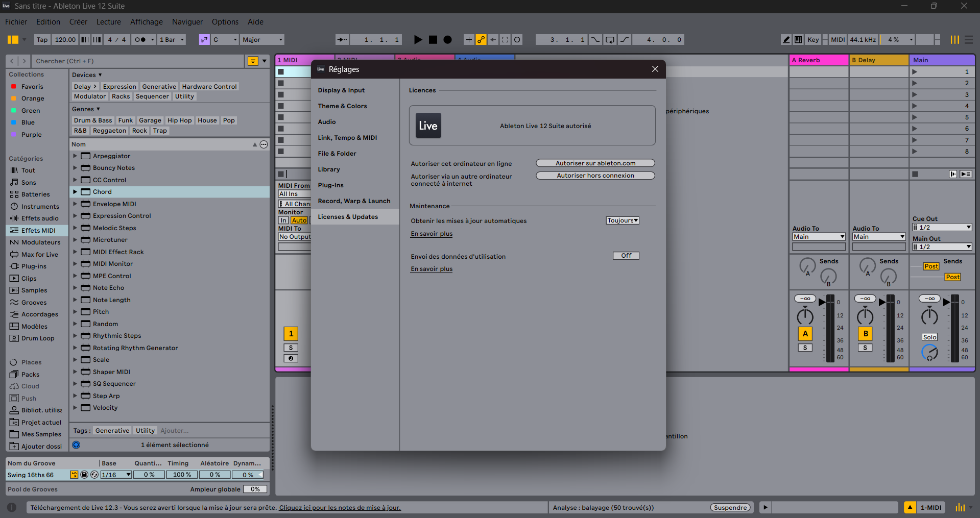Turn off the Auto monitoring mode

coord(299,220)
